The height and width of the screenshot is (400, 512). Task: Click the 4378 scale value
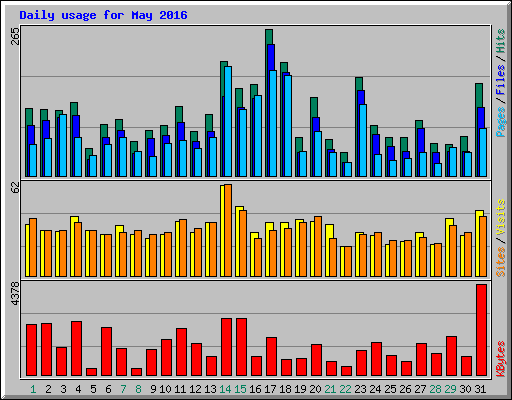click(15, 294)
